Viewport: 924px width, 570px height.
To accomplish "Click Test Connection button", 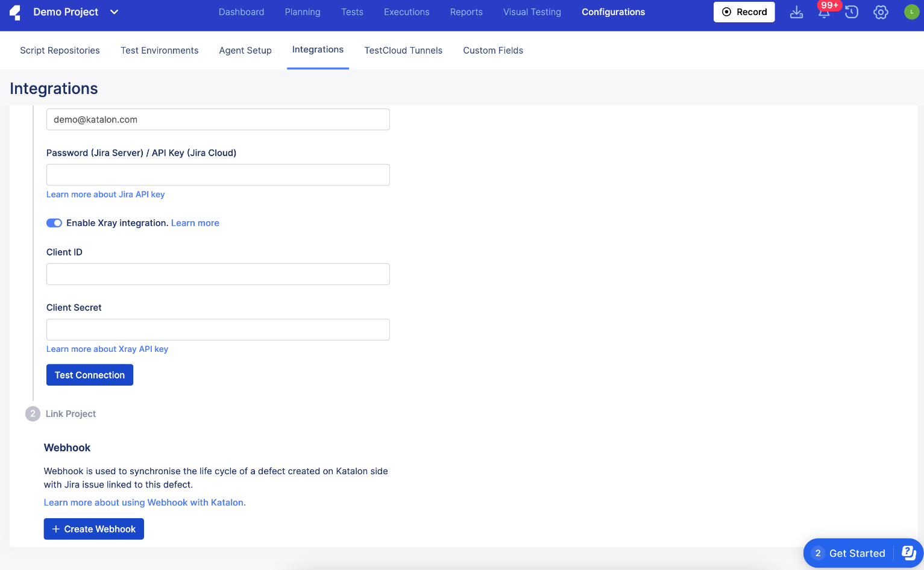I will [90, 375].
